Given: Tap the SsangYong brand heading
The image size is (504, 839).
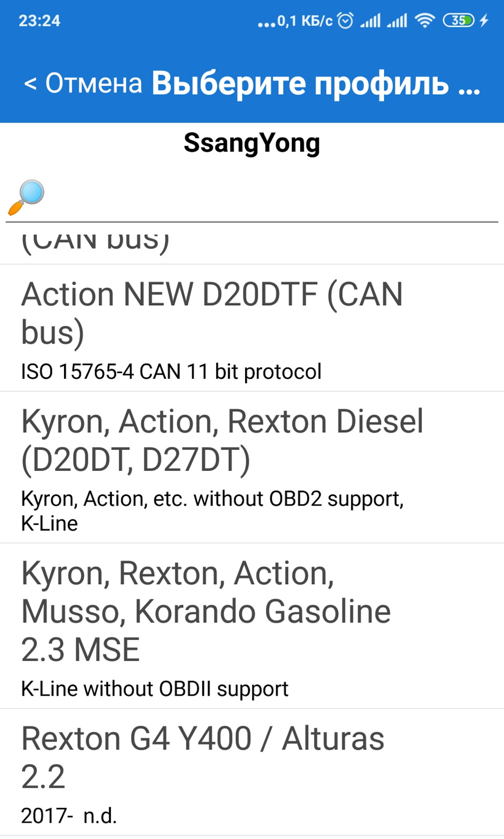Looking at the screenshot, I should coord(252,143).
